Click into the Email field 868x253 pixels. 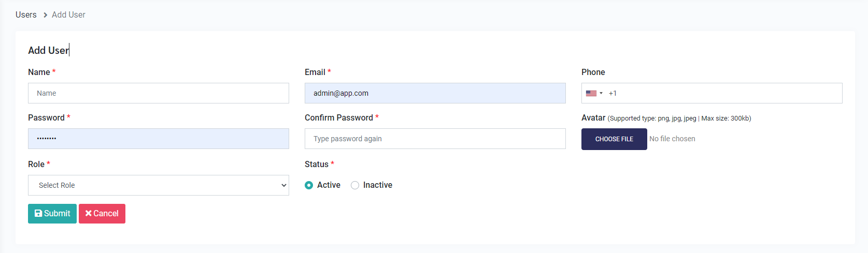point(435,93)
